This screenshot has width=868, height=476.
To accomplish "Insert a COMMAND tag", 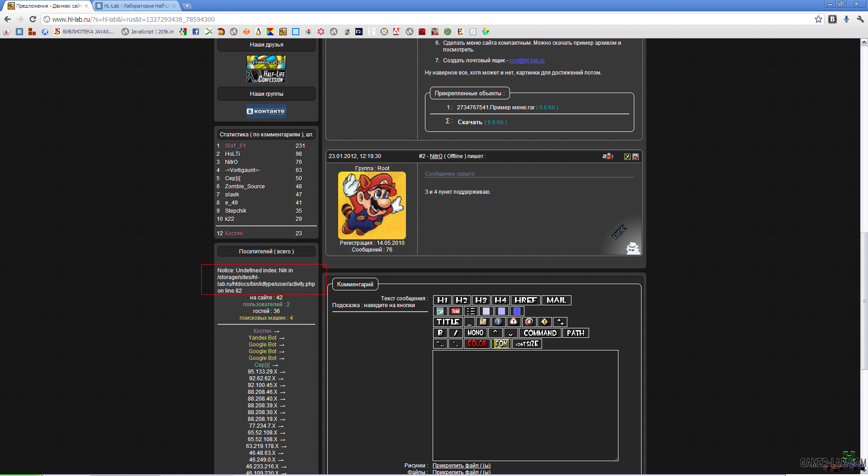I will coord(540,333).
